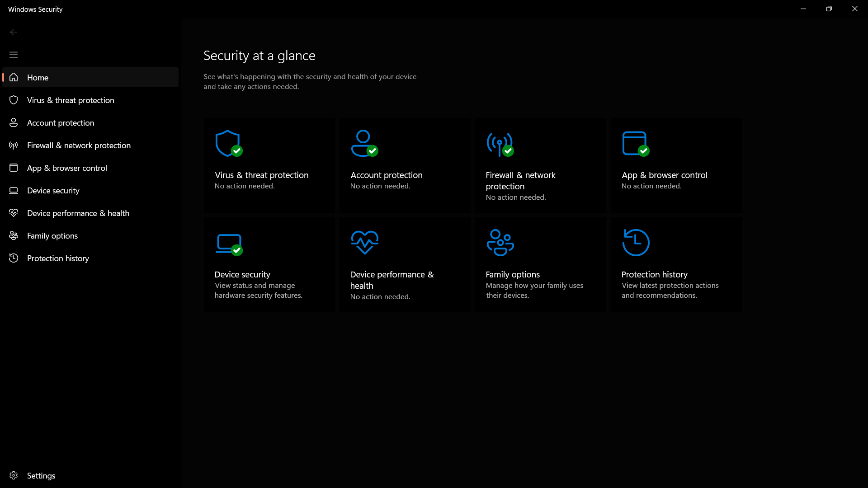Open Family options from sidebar
The width and height of the screenshot is (868, 488).
pyautogui.click(x=52, y=235)
